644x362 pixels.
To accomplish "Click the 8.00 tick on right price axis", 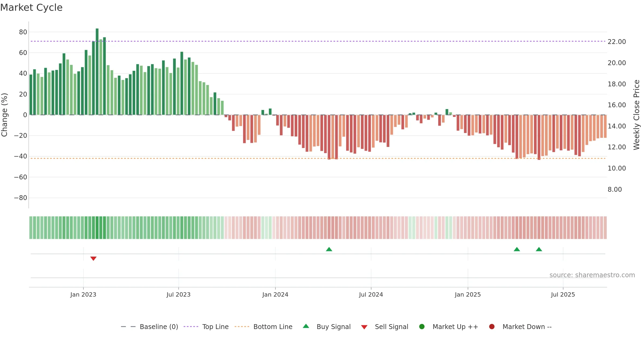I will click(615, 190).
